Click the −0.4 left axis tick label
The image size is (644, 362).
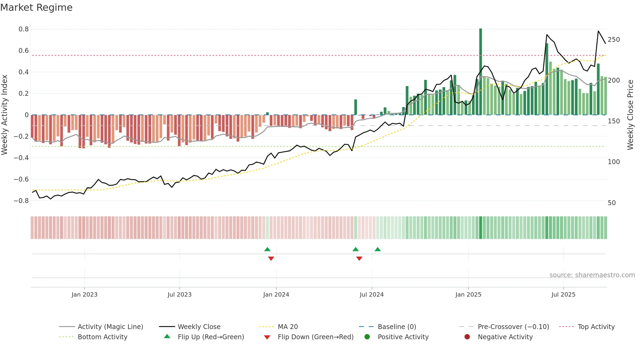[x=21, y=158]
